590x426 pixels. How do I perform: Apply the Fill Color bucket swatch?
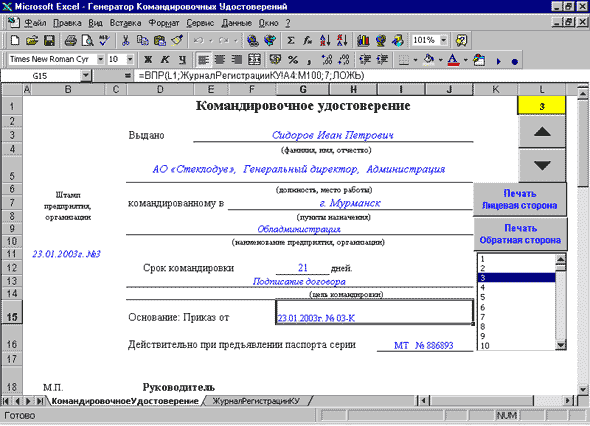pyautogui.click(x=429, y=59)
